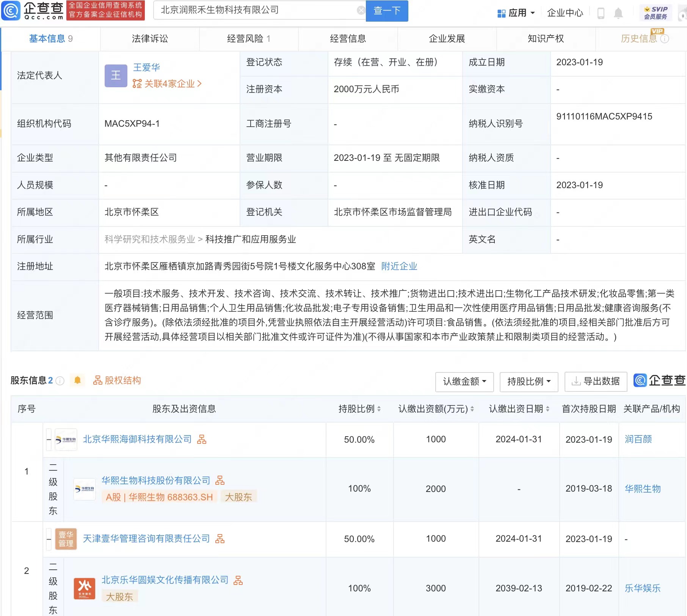This screenshot has height=616, width=687.
Task: Switch to the 知识产权 tab
Action: [x=545, y=38]
